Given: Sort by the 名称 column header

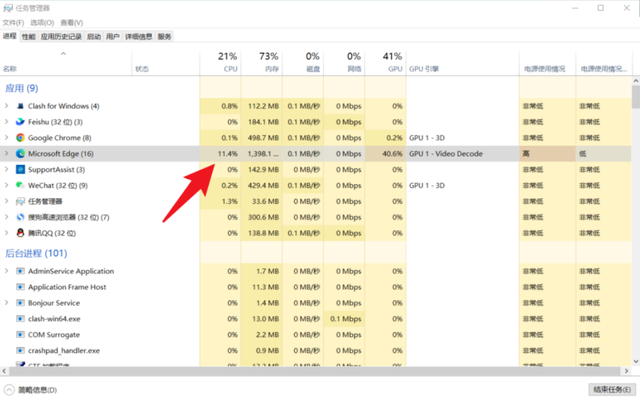Looking at the screenshot, I should pyautogui.click(x=66, y=62).
